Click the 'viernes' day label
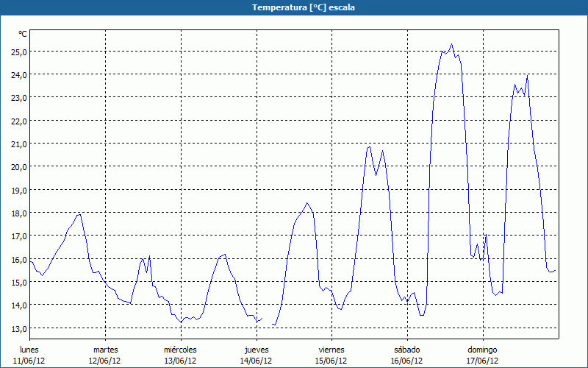 click(x=331, y=350)
